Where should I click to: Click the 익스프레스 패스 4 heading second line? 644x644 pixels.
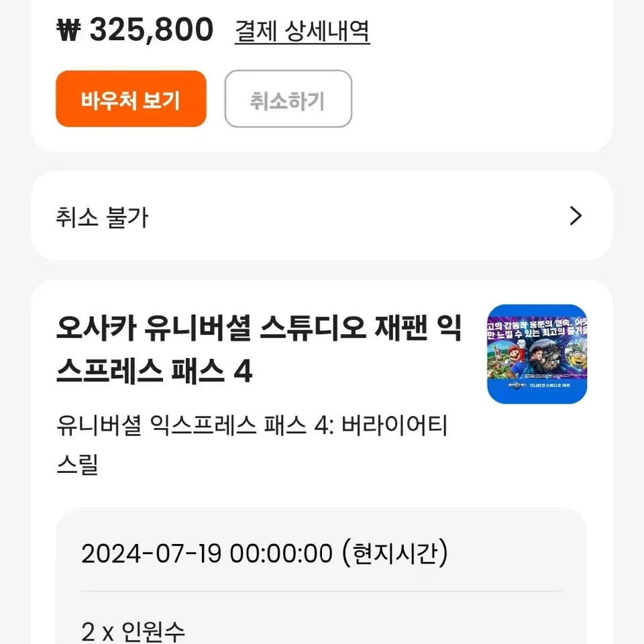pos(154,370)
